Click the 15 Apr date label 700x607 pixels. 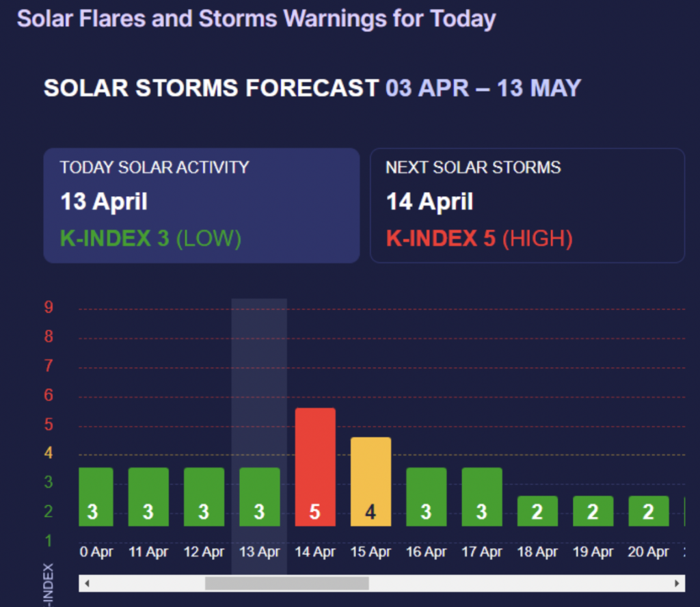click(371, 552)
